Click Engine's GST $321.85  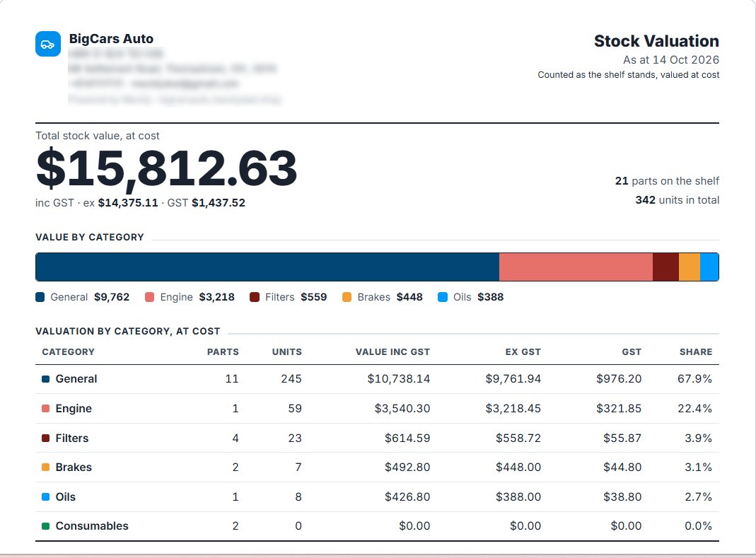coord(619,409)
